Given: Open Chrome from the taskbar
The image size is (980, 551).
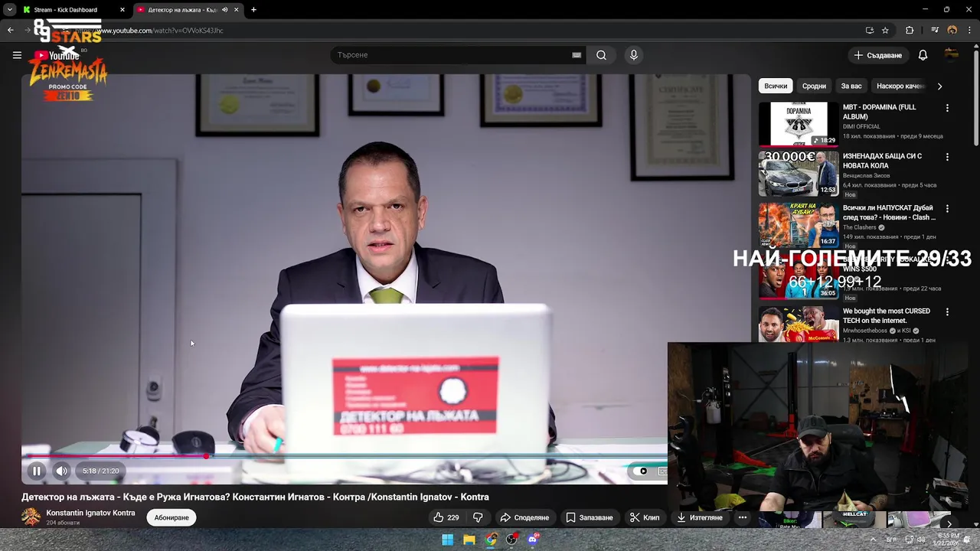Looking at the screenshot, I should 491,540.
